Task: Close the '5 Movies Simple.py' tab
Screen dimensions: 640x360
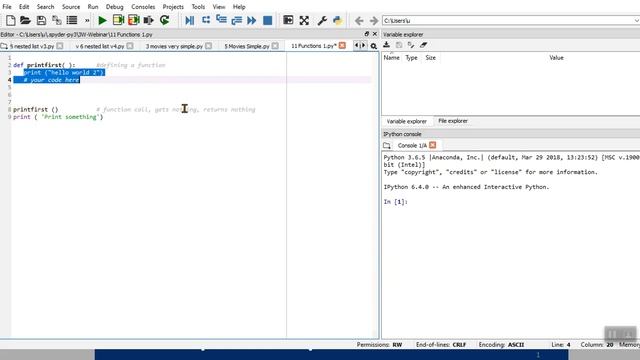Action: [x=275, y=46]
